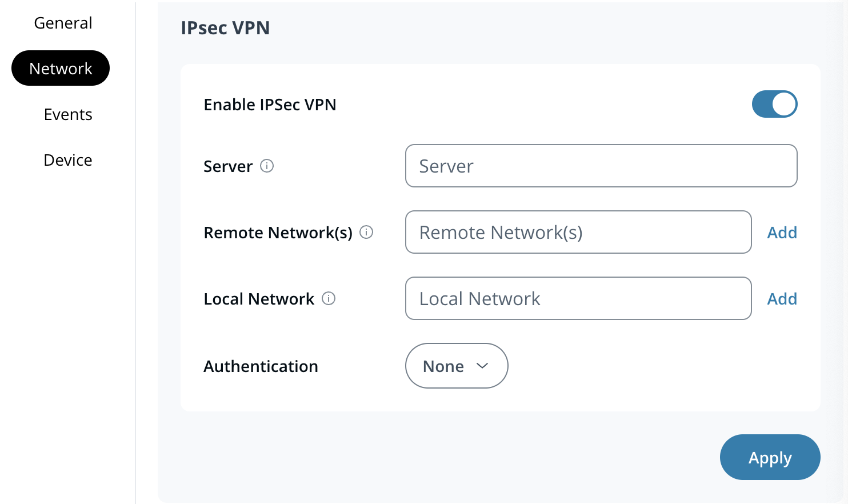The height and width of the screenshot is (504, 848).
Task: Open the General settings section
Action: (x=63, y=23)
